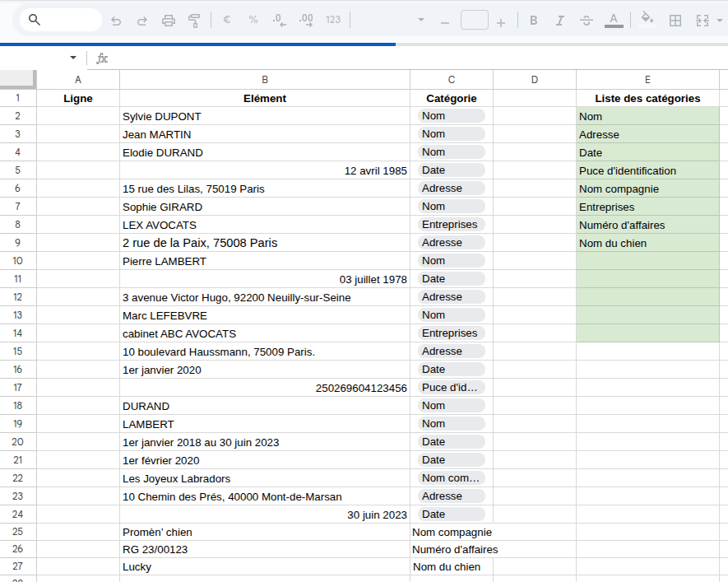728x582 pixels.
Task: Format selection as percent
Action: 253,20
